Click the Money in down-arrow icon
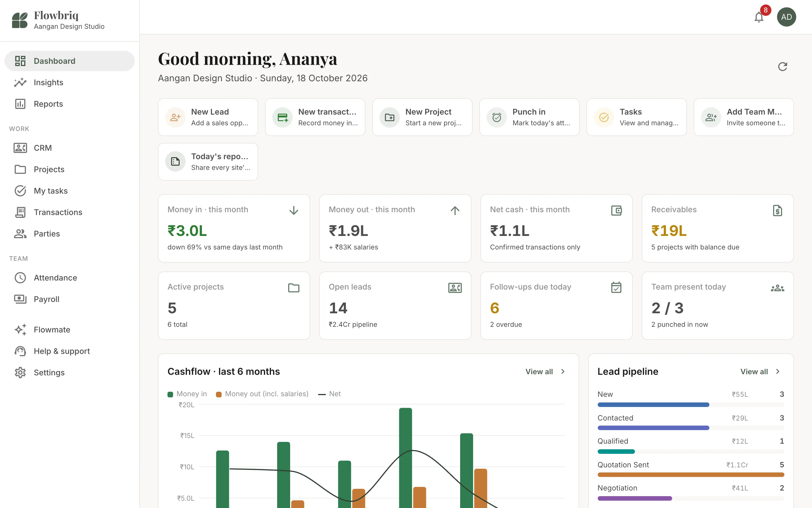The width and height of the screenshot is (812, 508). click(x=294, y=210)
